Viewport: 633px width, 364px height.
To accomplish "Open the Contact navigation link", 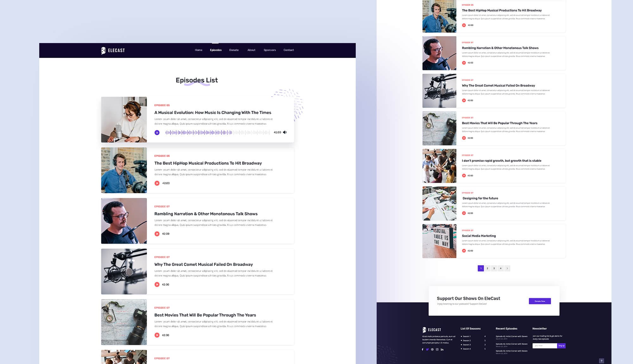I will pyautogui.click(x=289, y=50).
